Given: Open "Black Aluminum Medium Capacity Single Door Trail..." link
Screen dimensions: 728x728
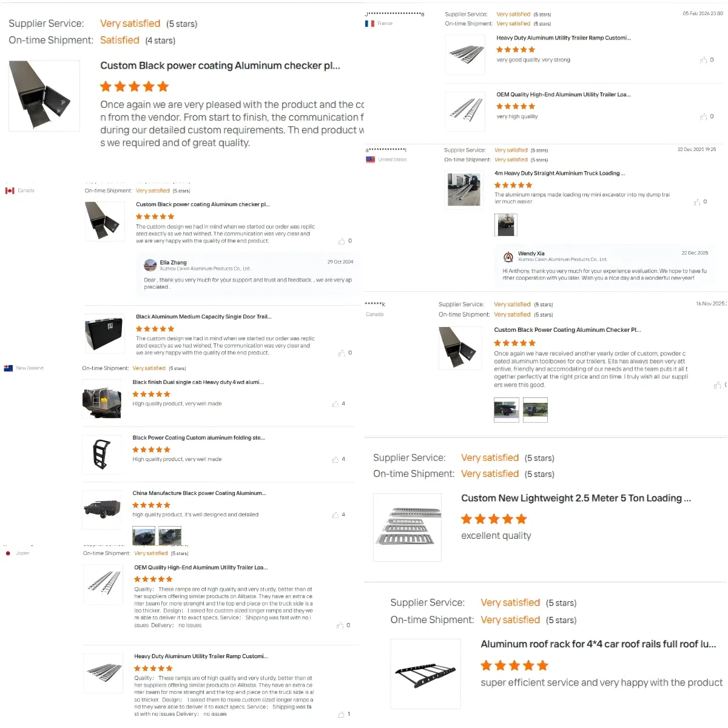Looking at the screenshot, I should (203, 317).
